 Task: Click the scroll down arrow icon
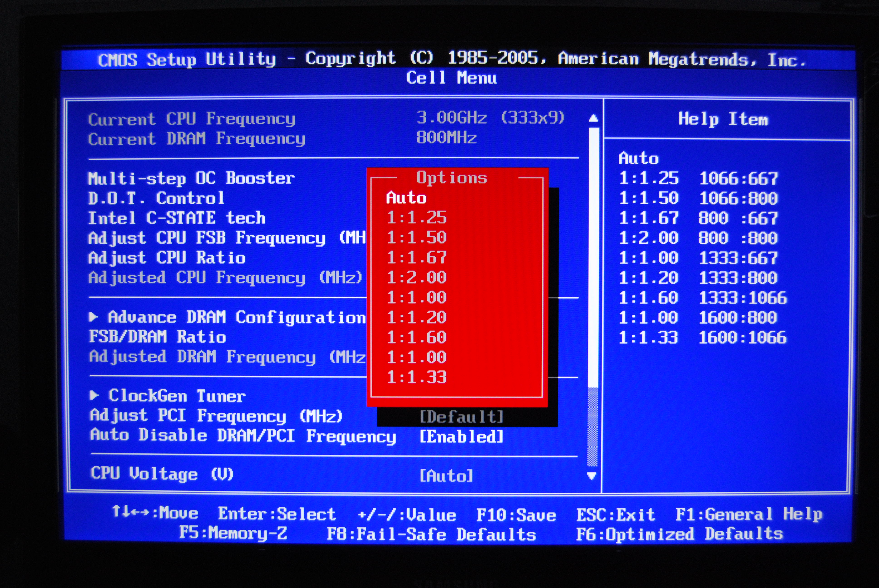coord(592,476)
